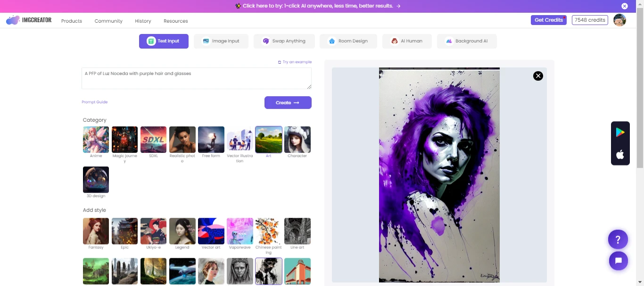Add the Ukiyo-e style
The height and width of the screenshot is (286, 644).
point(153,231)
